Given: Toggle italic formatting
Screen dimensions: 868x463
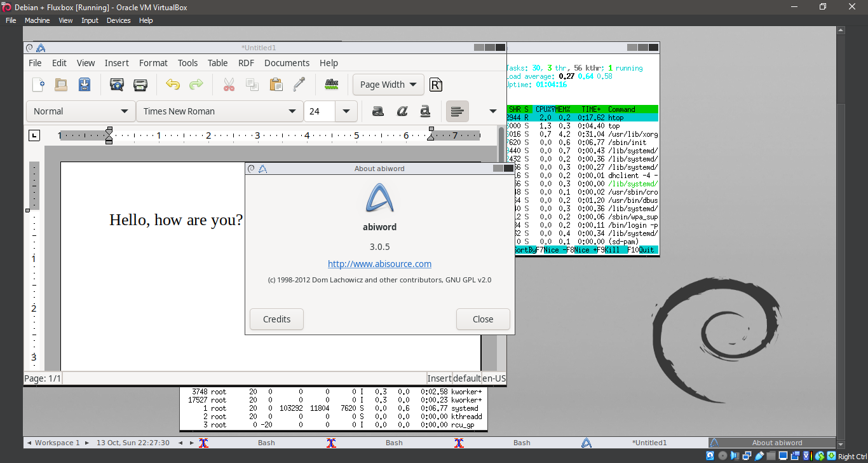Looking at the screenshot, I should [401, 111].
